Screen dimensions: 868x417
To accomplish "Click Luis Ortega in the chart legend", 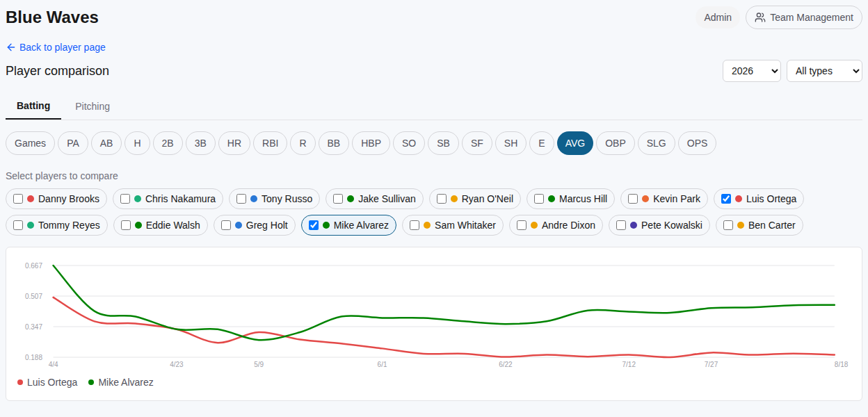I will tap(47, 382).
